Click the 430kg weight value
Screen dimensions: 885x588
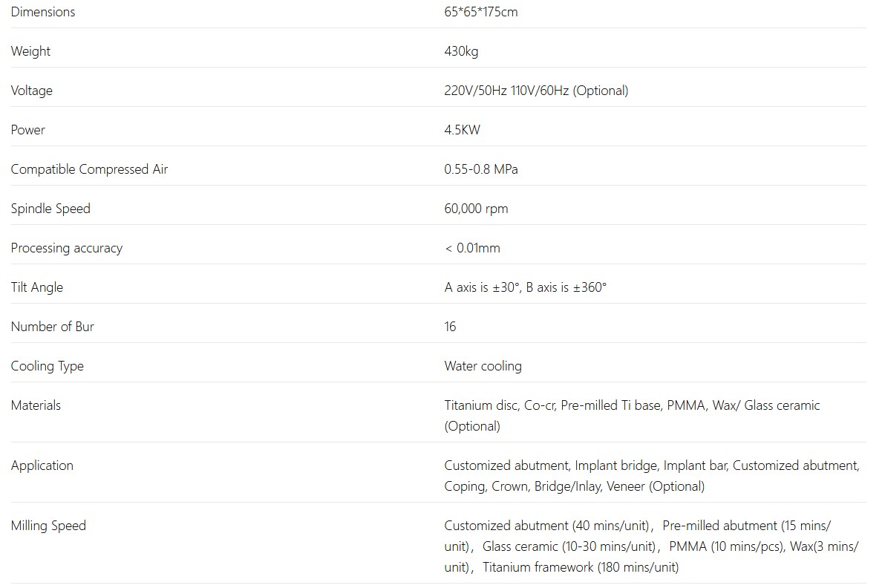(461, 51)
